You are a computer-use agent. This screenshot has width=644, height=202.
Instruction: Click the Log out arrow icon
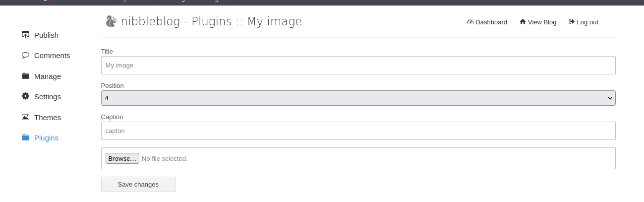click(571, 22)
